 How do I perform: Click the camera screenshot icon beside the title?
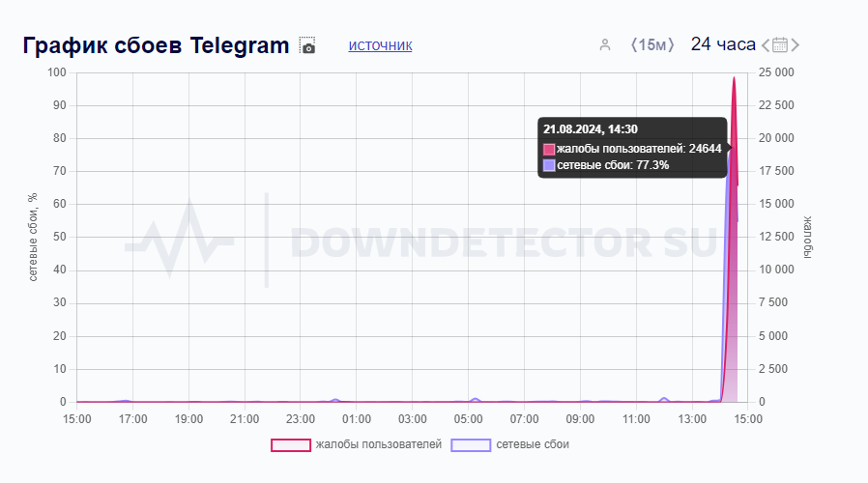(x=307, y=45)
